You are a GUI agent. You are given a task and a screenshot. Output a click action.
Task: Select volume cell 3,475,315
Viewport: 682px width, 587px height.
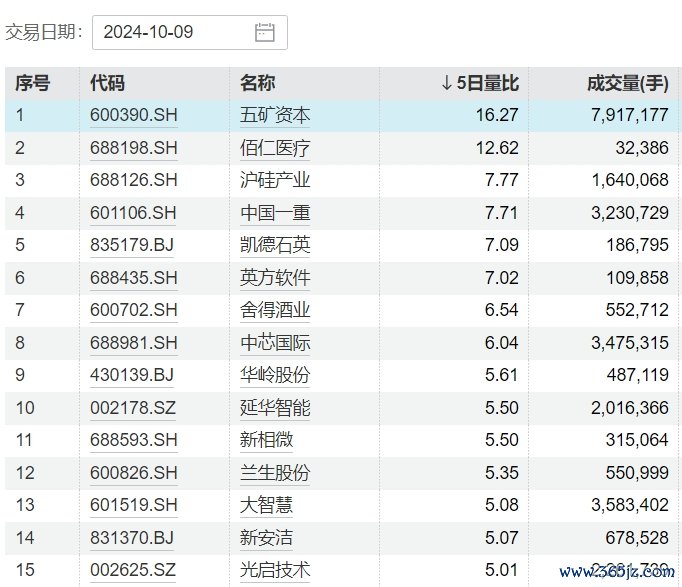629,343
